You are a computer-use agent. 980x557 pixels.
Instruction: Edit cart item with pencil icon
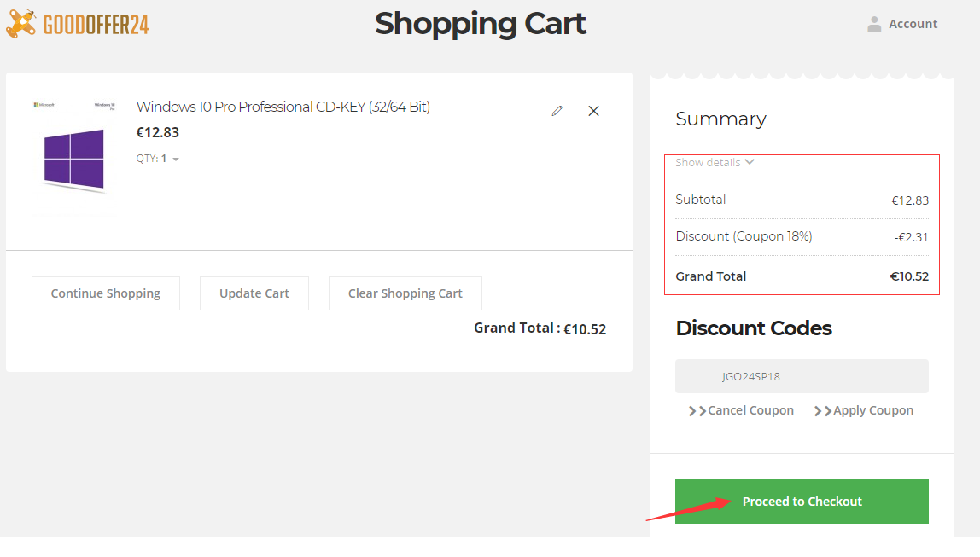[x=557, y=111]
